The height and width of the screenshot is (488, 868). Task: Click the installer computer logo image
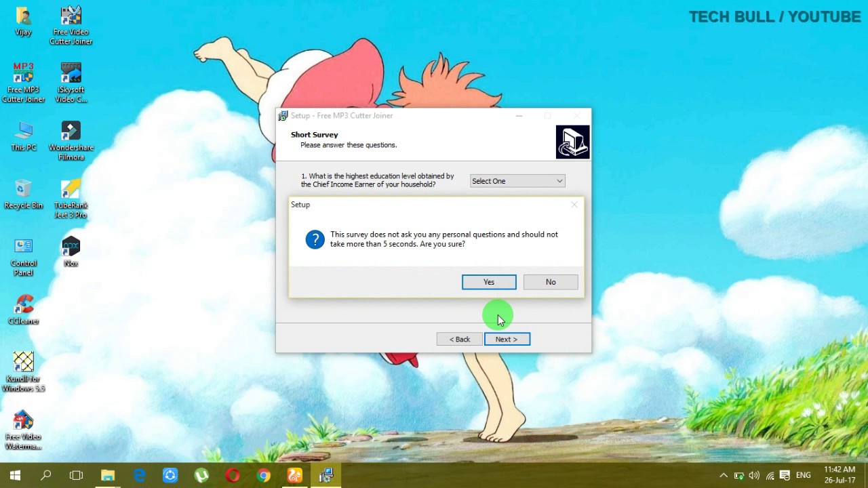point(573,142)
